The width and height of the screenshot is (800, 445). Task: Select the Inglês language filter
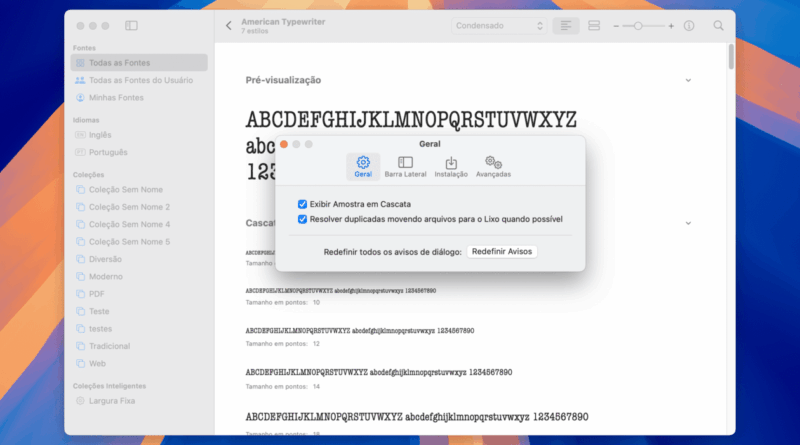point(139,135)
